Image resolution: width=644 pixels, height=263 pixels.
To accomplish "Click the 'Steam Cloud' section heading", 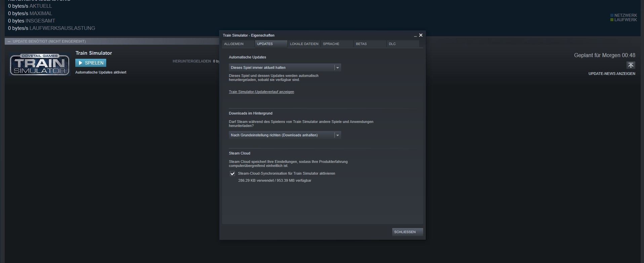I will pos(240,153).
